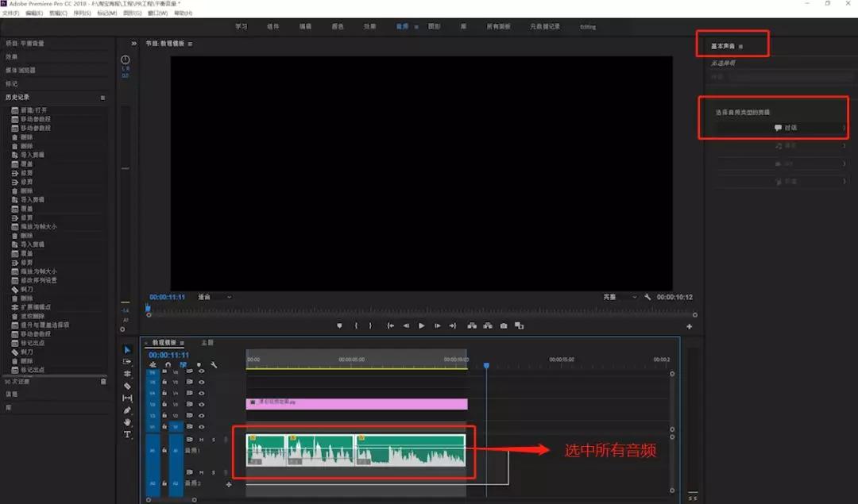
Task: Click the Step Back one frame button
Action: pos(406,325)
